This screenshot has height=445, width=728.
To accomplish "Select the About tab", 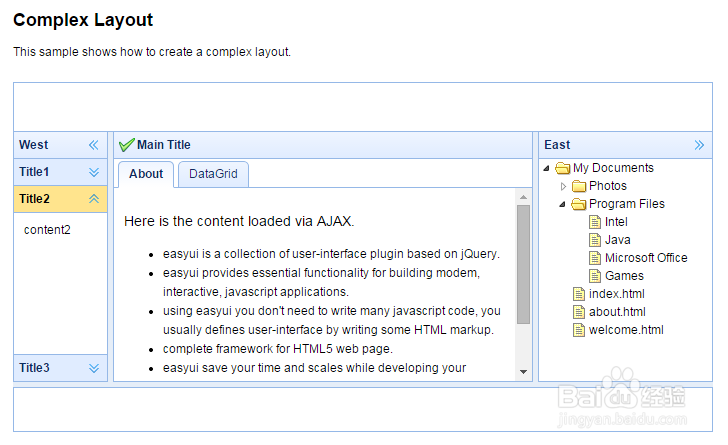I will click(x=146, y=174).
